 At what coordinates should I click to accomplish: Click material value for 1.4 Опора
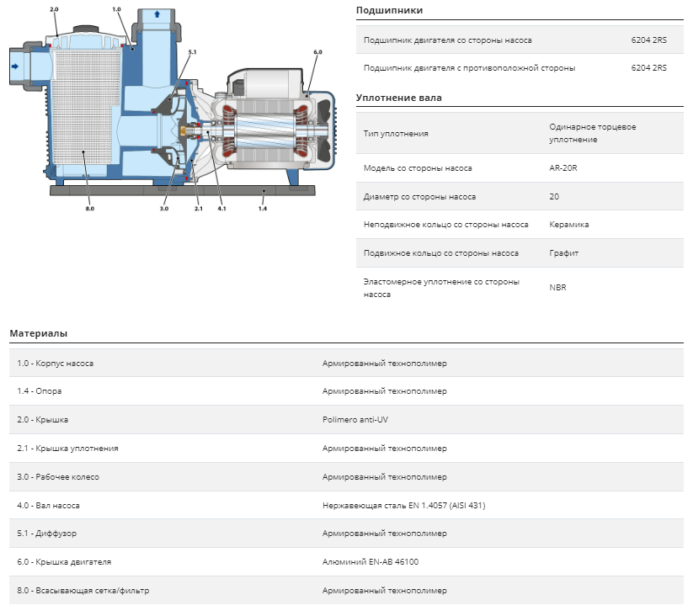(x=384, y=391)
